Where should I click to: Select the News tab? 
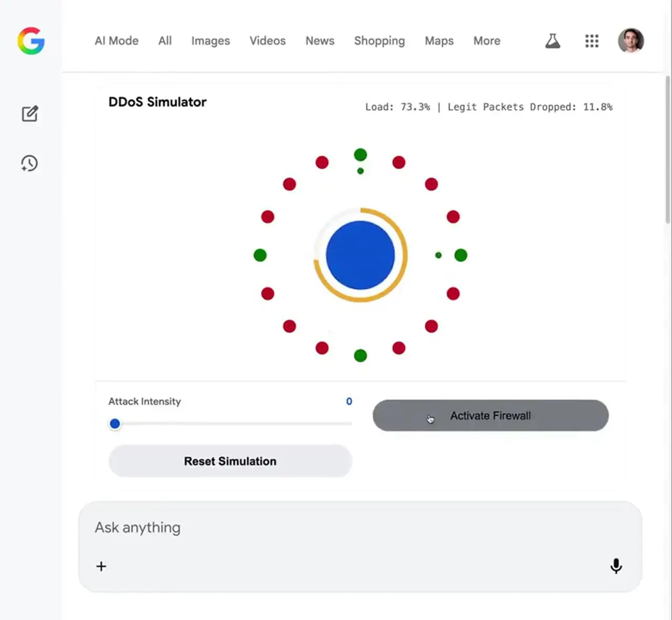[x=320, y=41]
